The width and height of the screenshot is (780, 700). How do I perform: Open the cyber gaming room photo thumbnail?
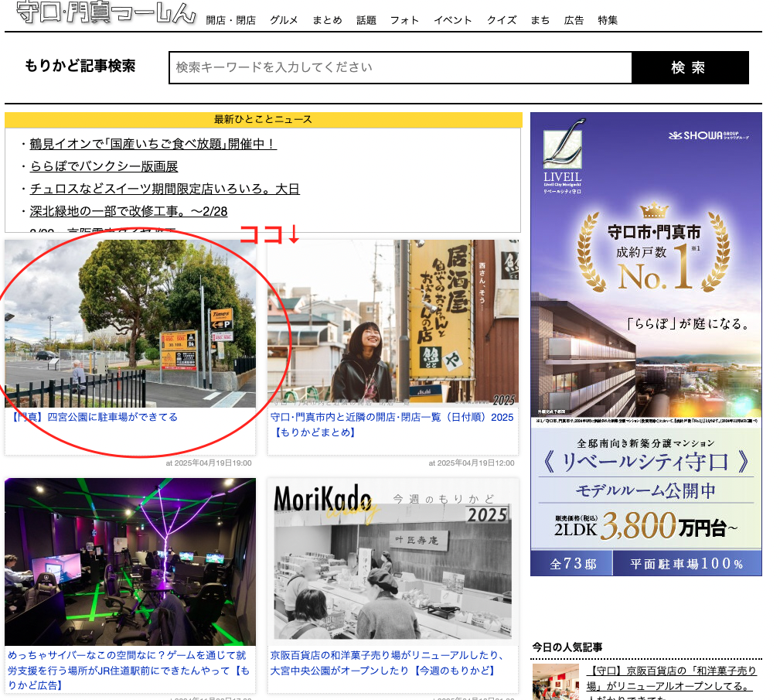[131, 562]
